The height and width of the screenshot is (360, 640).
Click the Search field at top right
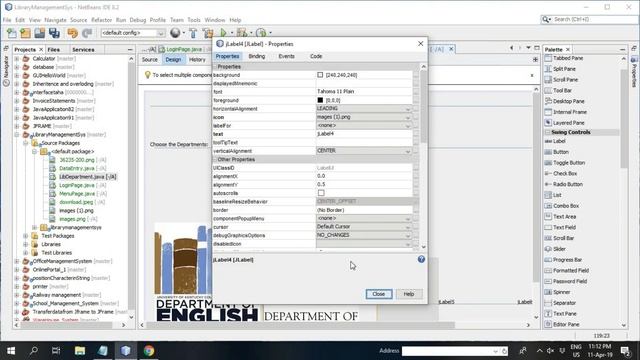(590, 19)
